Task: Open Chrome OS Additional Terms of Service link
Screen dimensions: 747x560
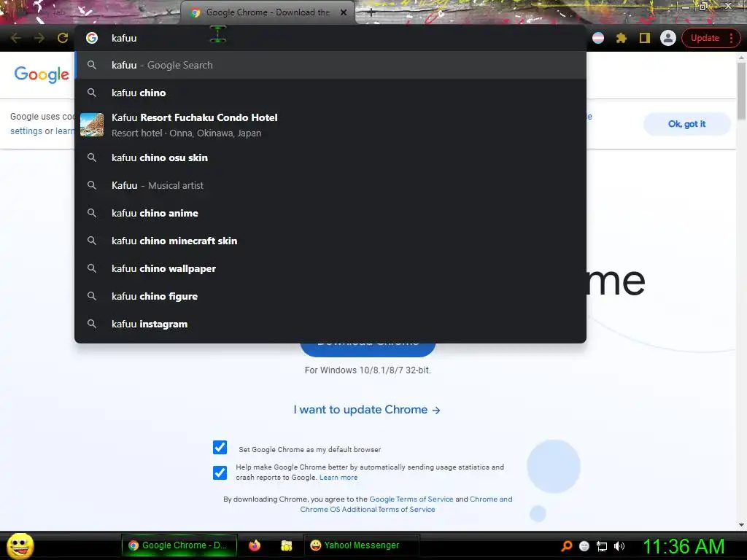Action: click(x=368, y=509)
